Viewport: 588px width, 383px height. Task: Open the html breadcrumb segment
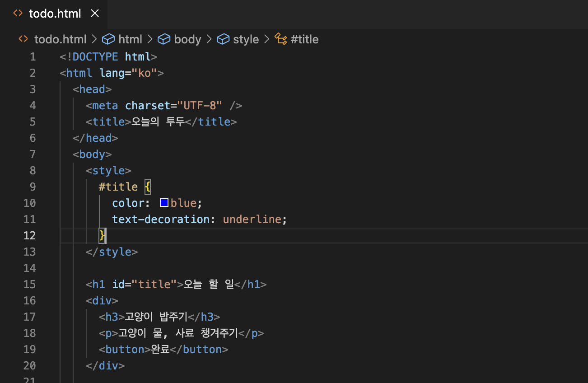[130, 39]
